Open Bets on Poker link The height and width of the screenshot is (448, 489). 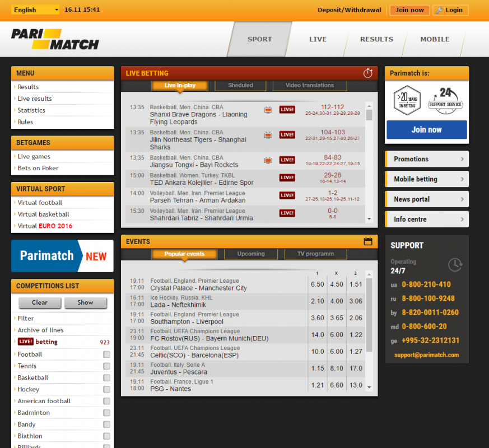38,168
